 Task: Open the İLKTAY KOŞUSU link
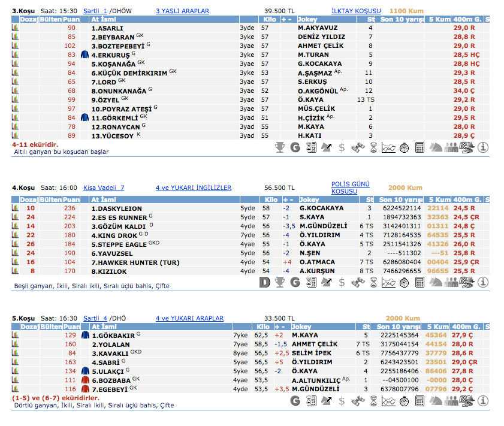355,11
